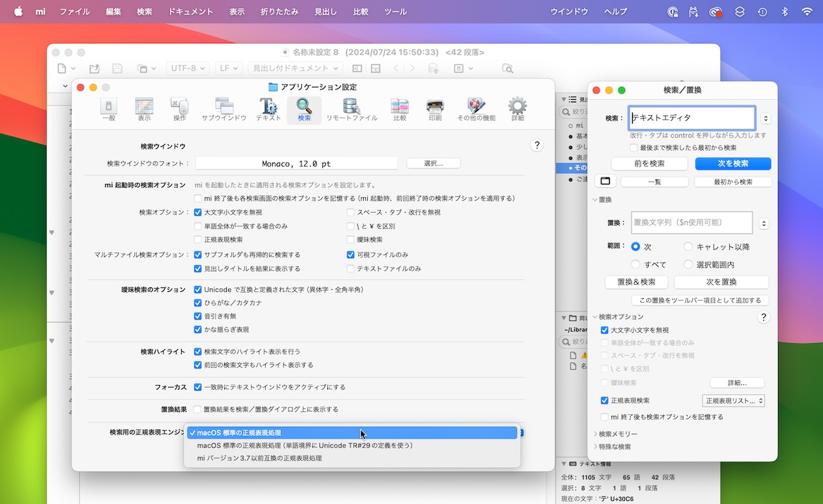Choose mi バージョン 3.7 以前互換 option

point(351,458)
